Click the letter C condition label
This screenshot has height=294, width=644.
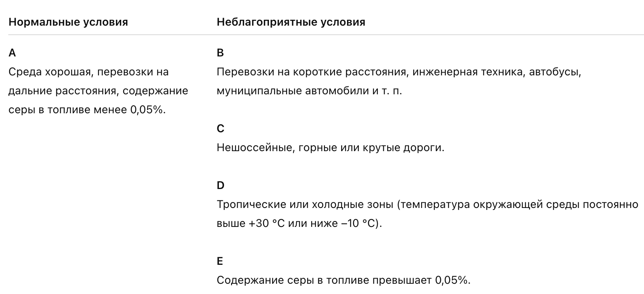pyautogui.click(x=220, y=129)
